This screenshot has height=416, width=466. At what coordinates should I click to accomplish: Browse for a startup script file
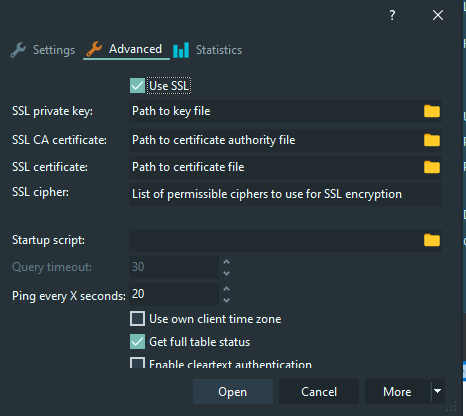[432, 240]
